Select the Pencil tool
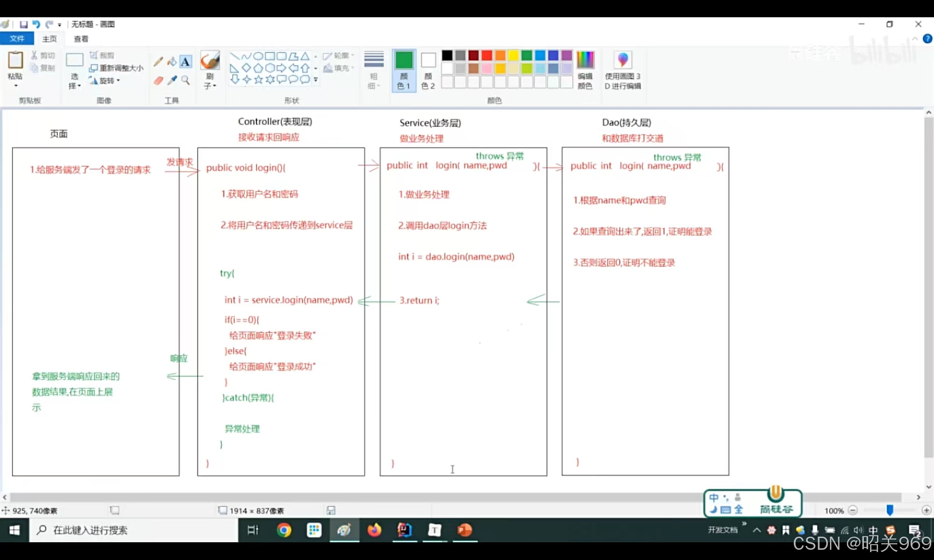 tap(158, 62)
